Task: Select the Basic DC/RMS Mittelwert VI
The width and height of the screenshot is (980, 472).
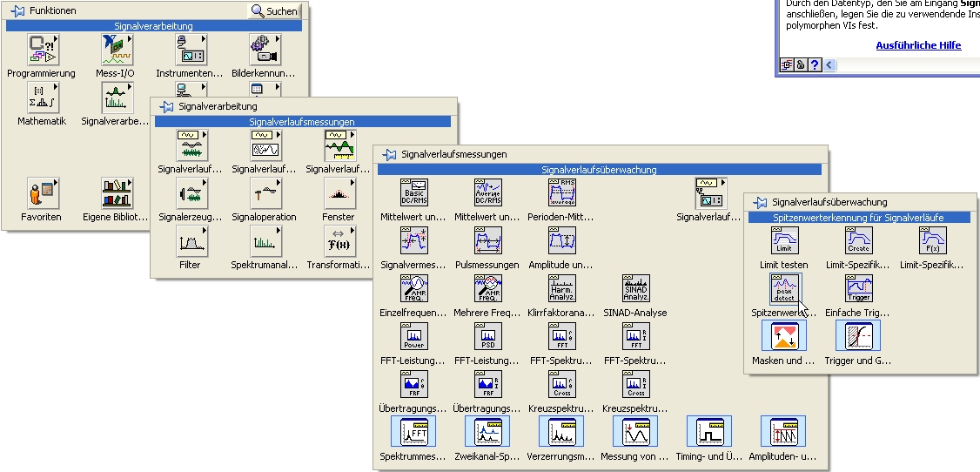Action: tap(414, 192)
